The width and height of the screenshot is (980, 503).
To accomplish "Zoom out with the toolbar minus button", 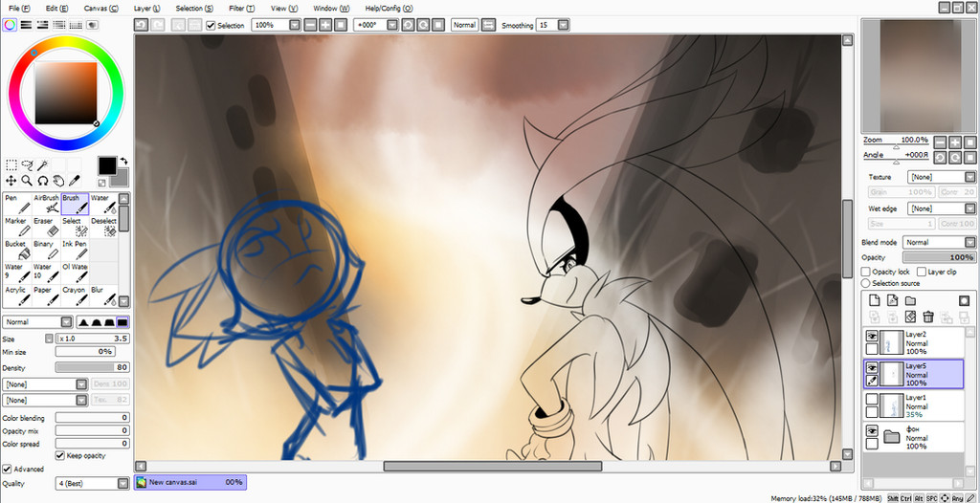I will tap(311, 25).
